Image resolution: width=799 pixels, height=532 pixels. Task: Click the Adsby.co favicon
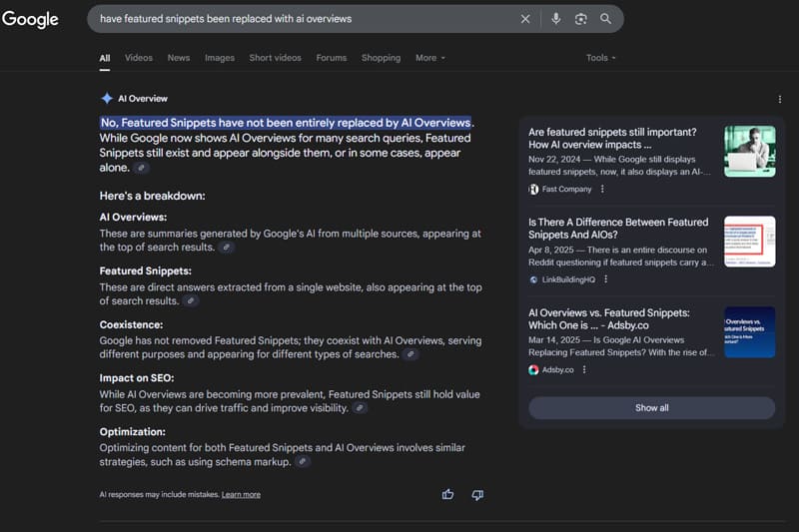[533, 370]
